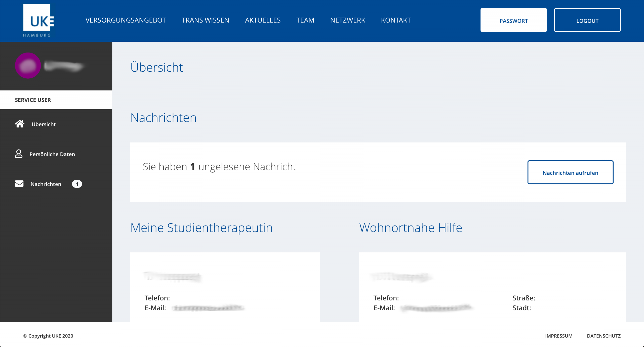Click the Straße label
Image resolution: width=644 pixels, height=347 pixels.
[524, 298]
